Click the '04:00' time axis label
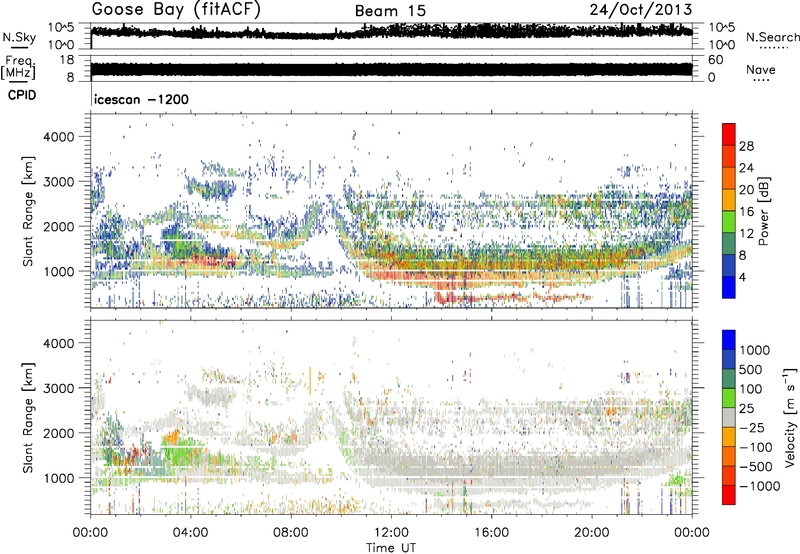The width and height of the screenshot is (800, 554). point(191,533)
